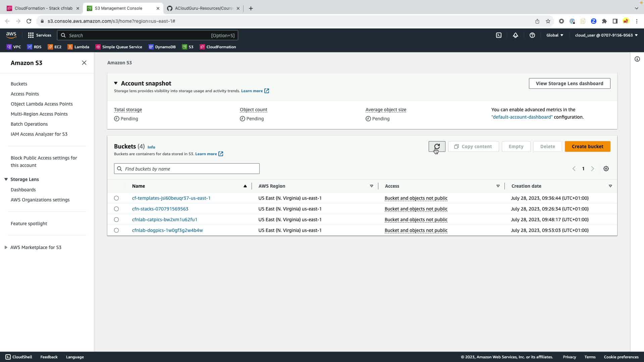
Task: Click the refresh buckets icon button
Action: point(437,146)
